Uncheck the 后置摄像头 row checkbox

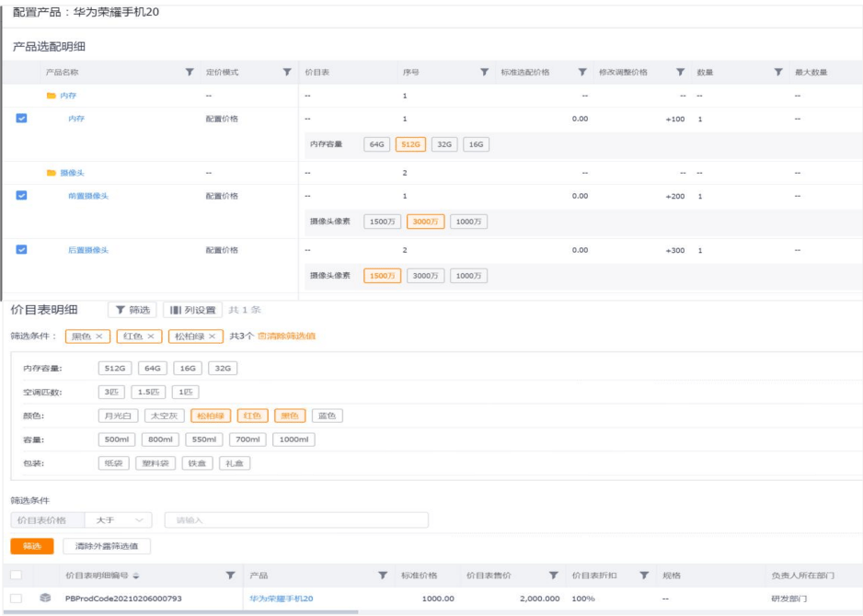tap(22, 250)
